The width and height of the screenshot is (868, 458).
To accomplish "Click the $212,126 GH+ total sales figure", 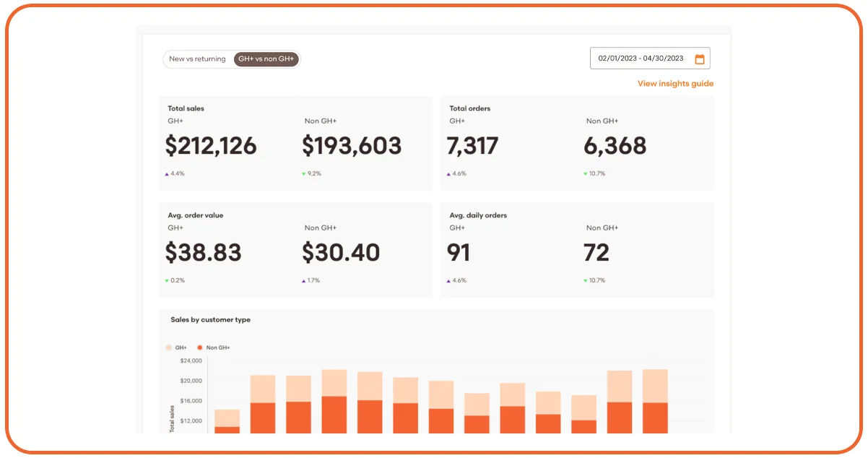I will [x=211, y=147].
